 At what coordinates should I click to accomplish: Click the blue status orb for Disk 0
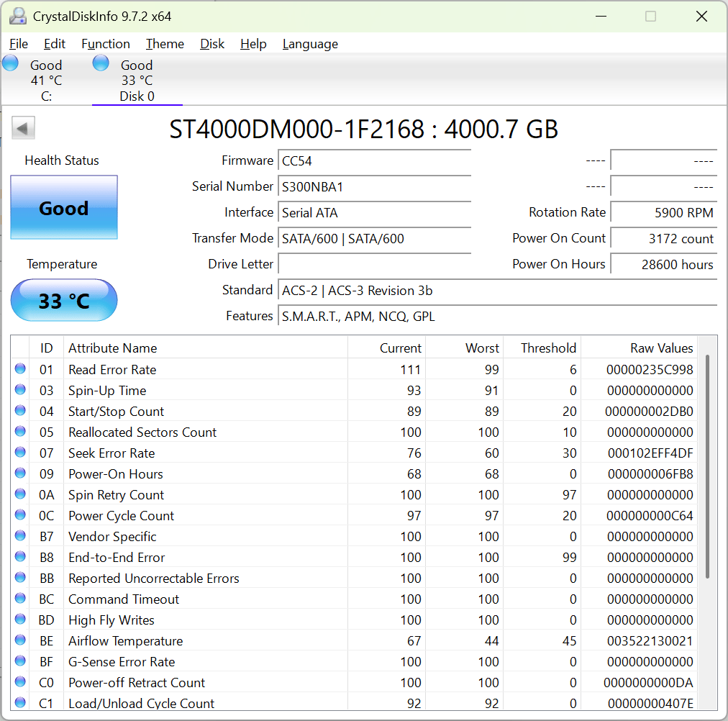pyautogui.click(x=101, y=63)
